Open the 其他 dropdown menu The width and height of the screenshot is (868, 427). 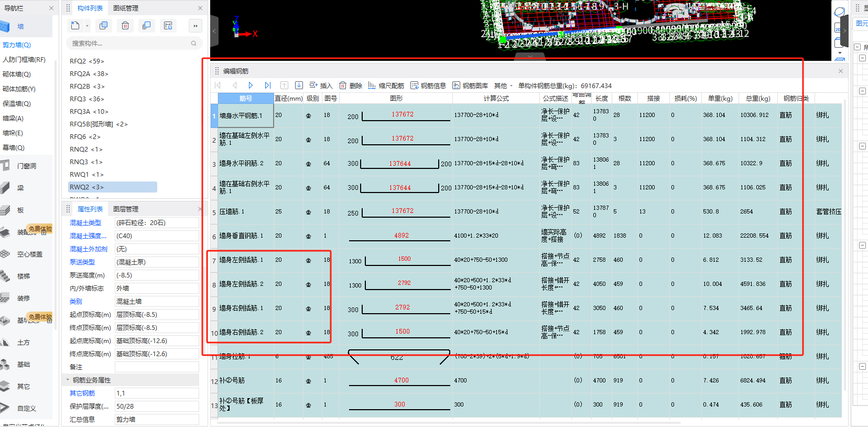click(503, 86)
